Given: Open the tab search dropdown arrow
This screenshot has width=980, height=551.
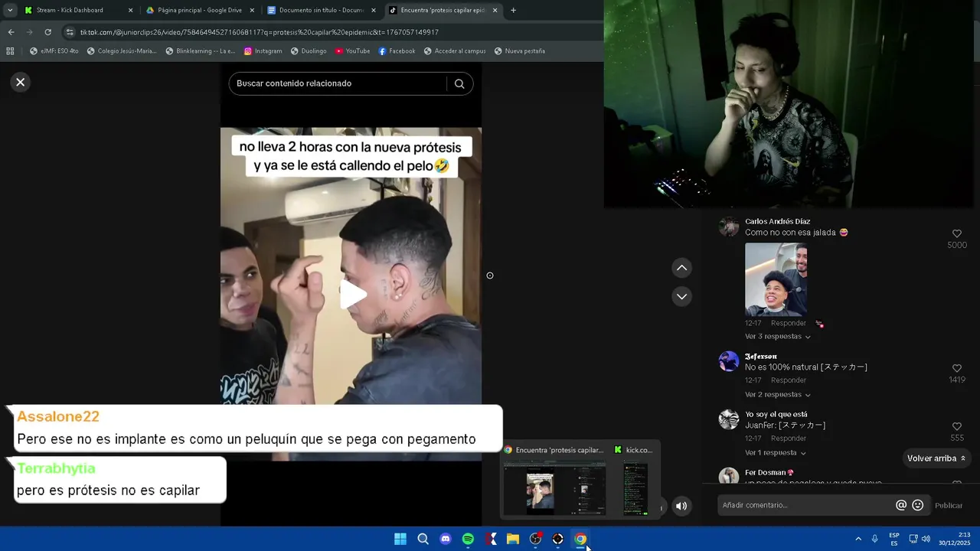Looking at the screenshot, I should 10,11.
